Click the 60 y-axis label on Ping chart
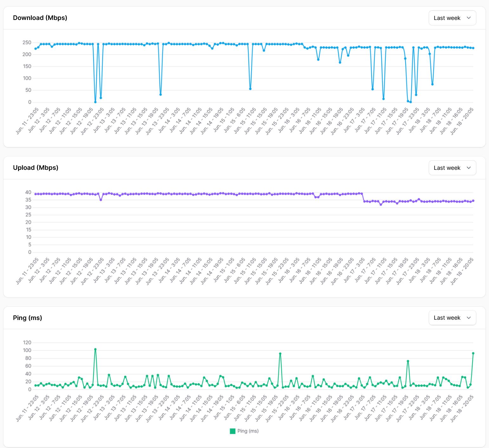The width and height of the screenshot is (489, 448). [x=28, y=366]
